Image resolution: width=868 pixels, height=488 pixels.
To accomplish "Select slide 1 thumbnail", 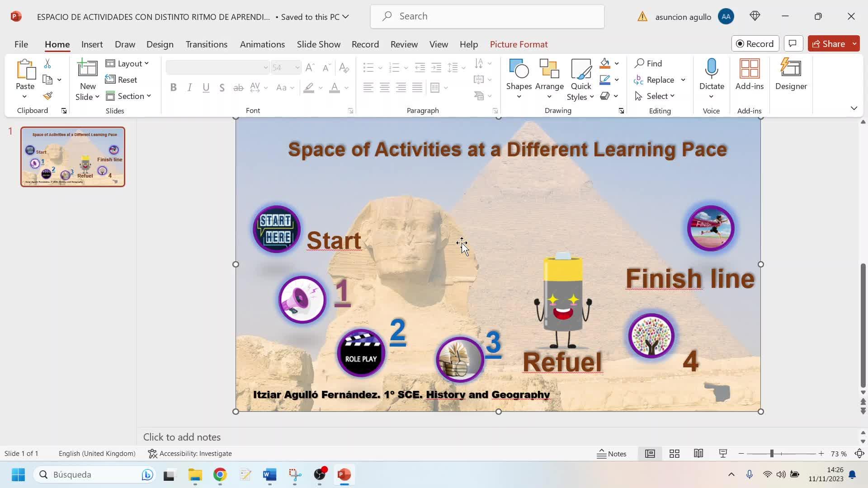I will (73, 157).
